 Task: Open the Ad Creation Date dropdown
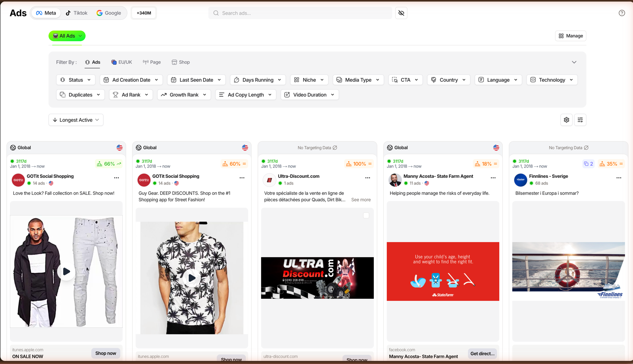[131, 80]
